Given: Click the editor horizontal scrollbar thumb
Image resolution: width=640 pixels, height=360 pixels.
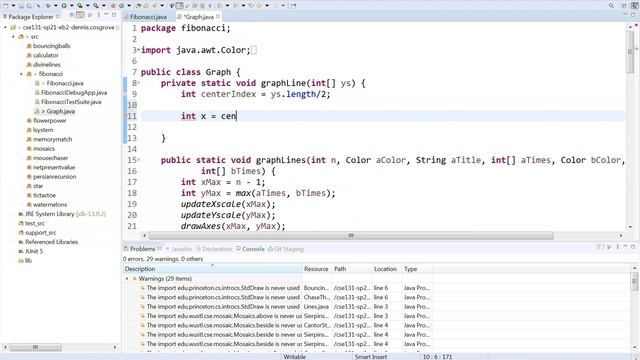Looking at the screenshot, I should coord(351,236).
